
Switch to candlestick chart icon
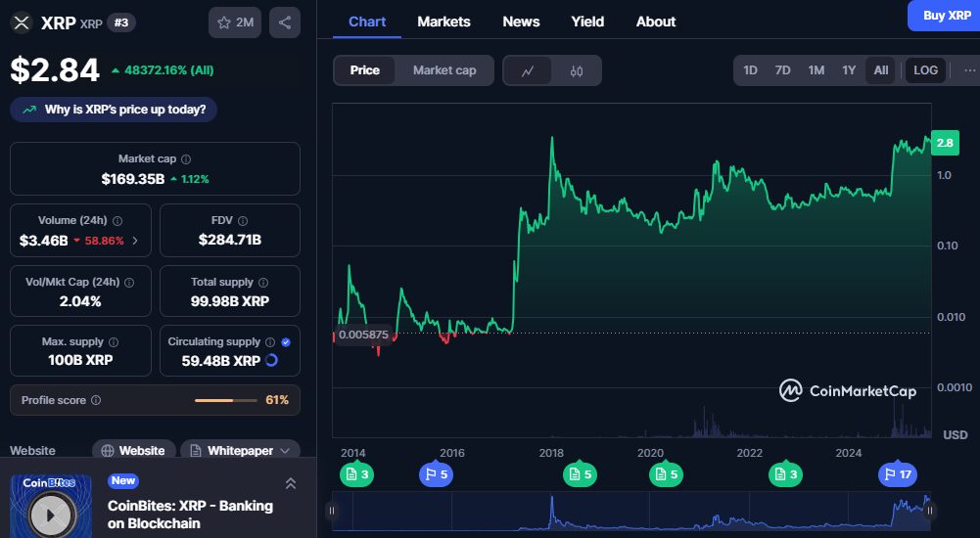(x=577, y=70)
